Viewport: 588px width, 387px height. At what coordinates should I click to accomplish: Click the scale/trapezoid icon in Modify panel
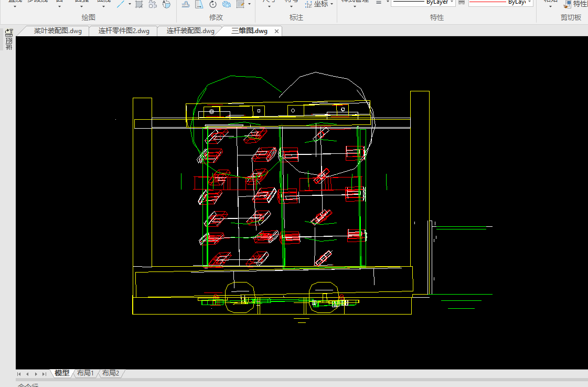coord(199,4)
